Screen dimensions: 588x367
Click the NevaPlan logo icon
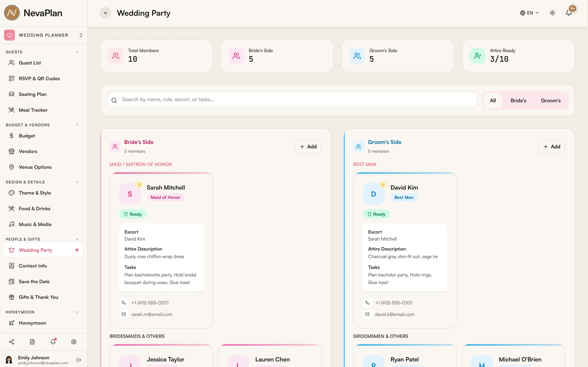point(12,13)
